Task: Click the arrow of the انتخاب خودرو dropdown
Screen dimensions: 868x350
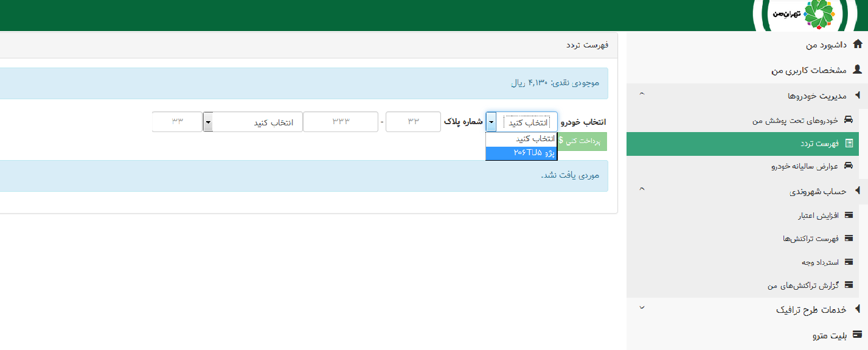Action: click(491, 122)
